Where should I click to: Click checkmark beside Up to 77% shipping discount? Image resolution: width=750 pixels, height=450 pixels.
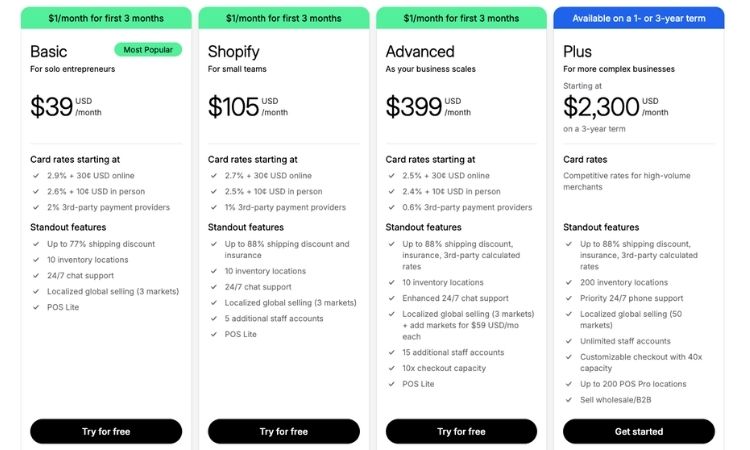(x=36, y=244)
